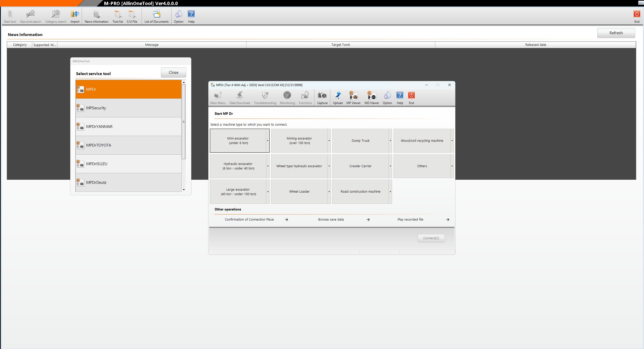Open List of Documents
The height and width of the screenshot is (349, 644).
(156, 17)
